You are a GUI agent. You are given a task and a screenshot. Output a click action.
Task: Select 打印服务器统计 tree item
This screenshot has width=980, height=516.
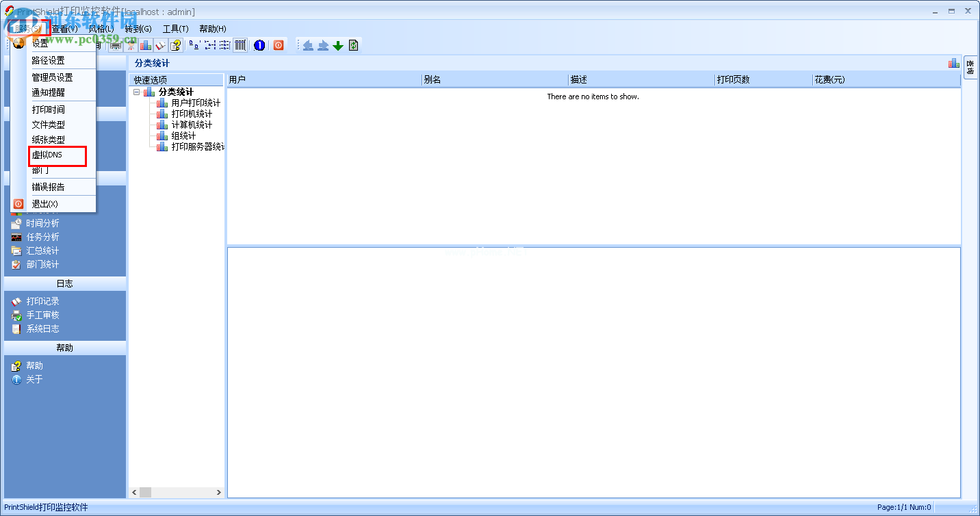pos(198,146)
